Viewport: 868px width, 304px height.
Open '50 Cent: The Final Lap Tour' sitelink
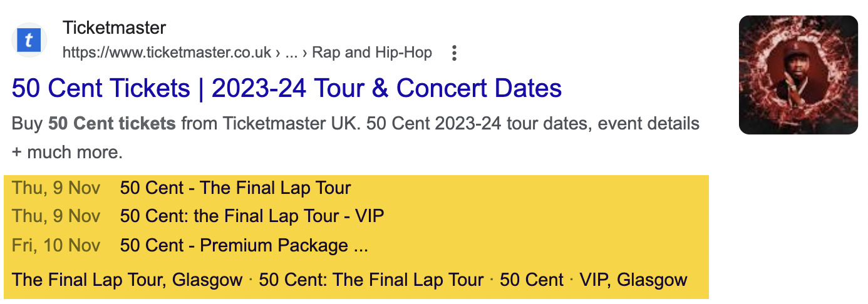point(371,280)
